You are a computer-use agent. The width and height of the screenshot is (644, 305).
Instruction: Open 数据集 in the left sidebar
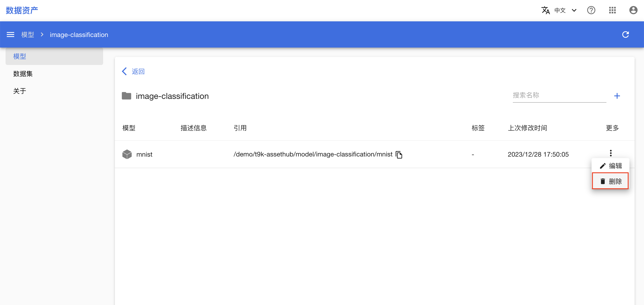(x=54, y=74)
